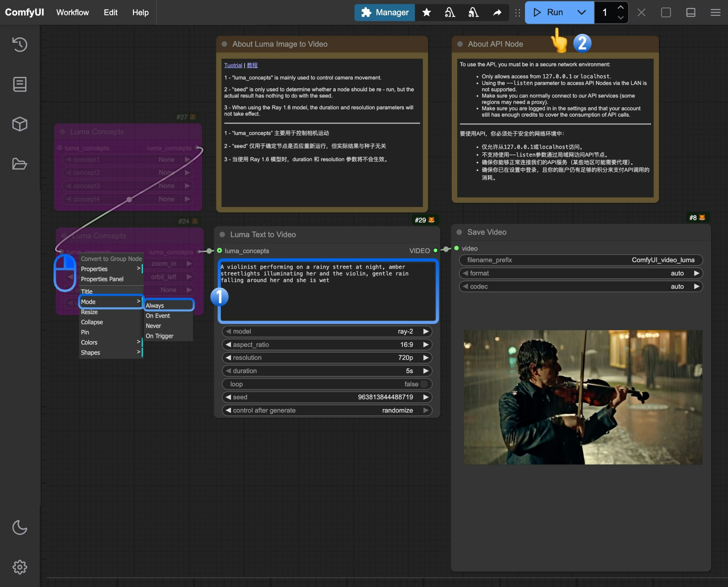
Task: Open the Workflow menu
Action: coord(72,12)
